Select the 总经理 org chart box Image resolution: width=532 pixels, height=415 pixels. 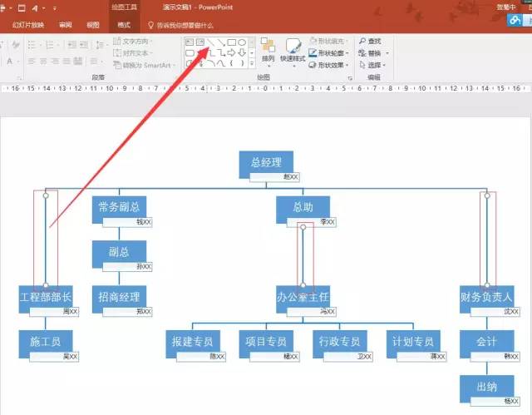click(266, 165)
